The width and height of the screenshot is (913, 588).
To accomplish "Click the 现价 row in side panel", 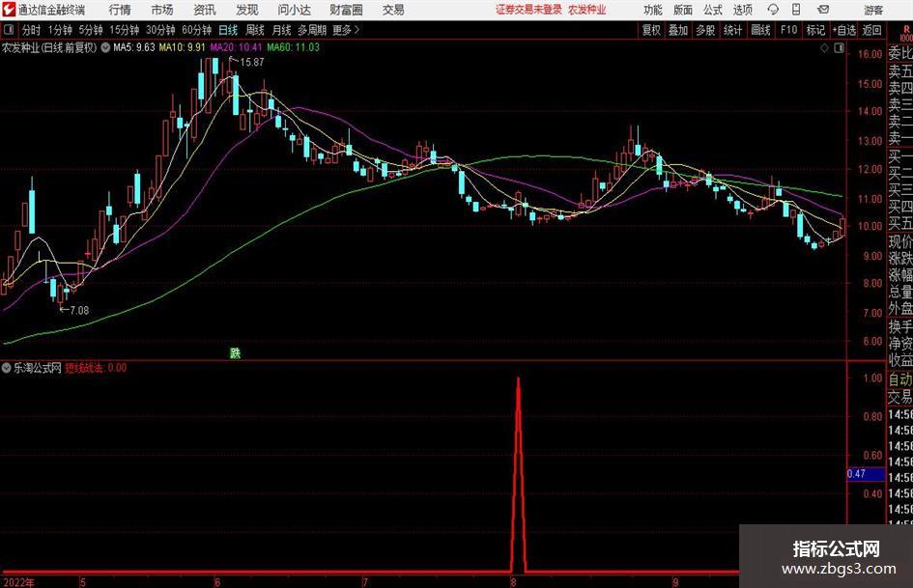I will click(900, 241).
